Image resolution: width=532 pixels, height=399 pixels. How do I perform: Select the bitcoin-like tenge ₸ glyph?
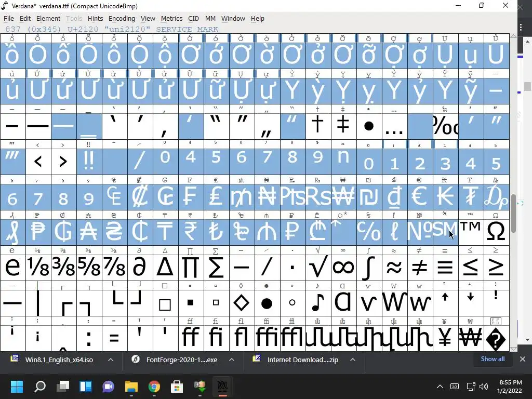click(x=165, y=232)
